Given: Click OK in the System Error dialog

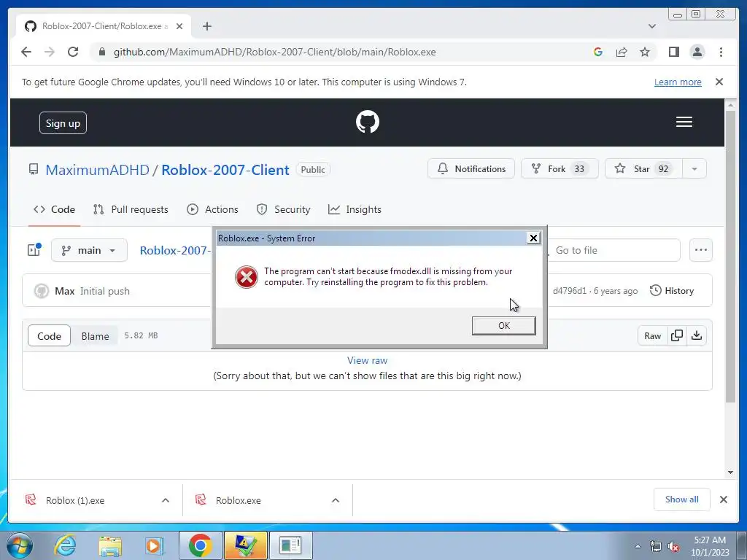Looking at the screenshot, I should [x=503, y=326].
